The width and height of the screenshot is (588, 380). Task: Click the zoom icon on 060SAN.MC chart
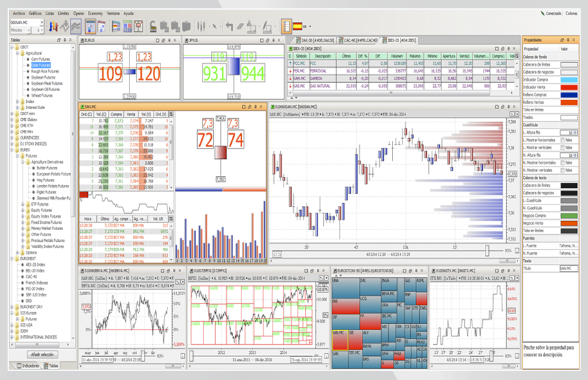(x=511, y=114)
